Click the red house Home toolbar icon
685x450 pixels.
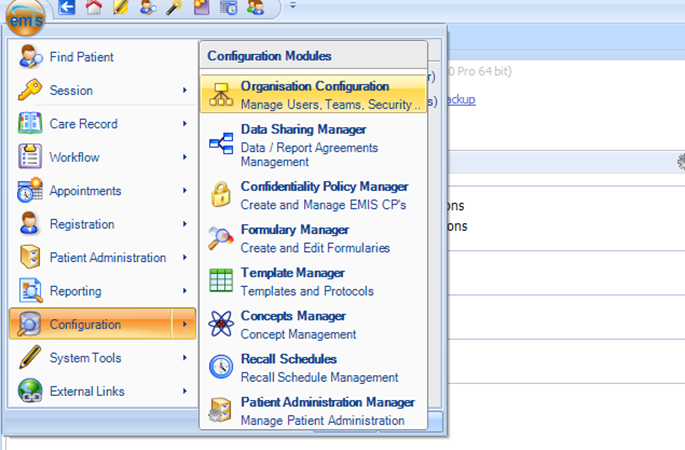(94, 9)
